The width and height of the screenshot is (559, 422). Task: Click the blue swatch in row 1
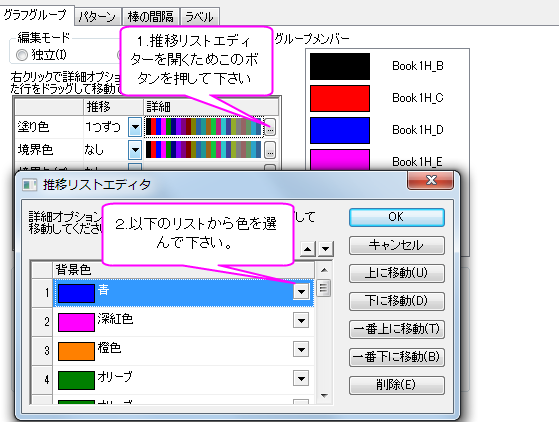pos(76,293)
